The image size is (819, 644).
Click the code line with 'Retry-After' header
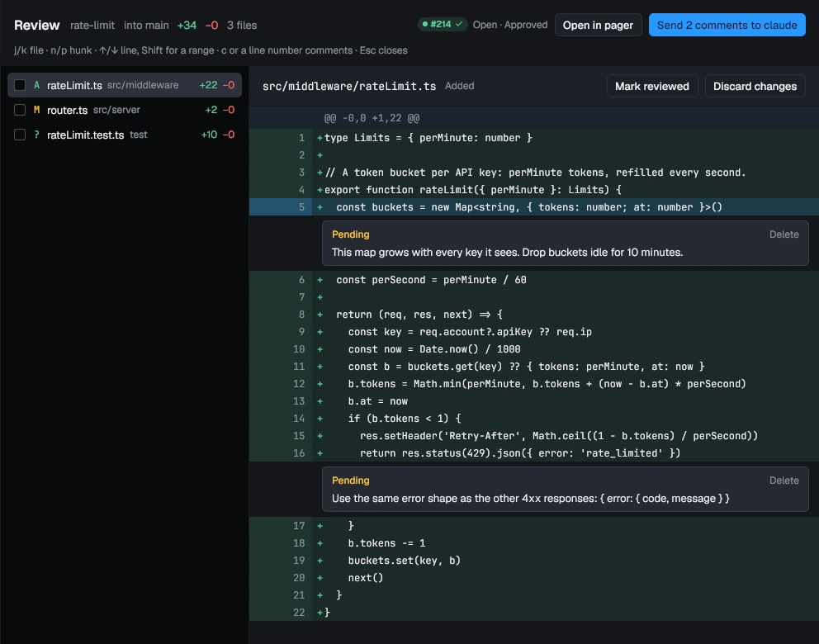[559, 436]
